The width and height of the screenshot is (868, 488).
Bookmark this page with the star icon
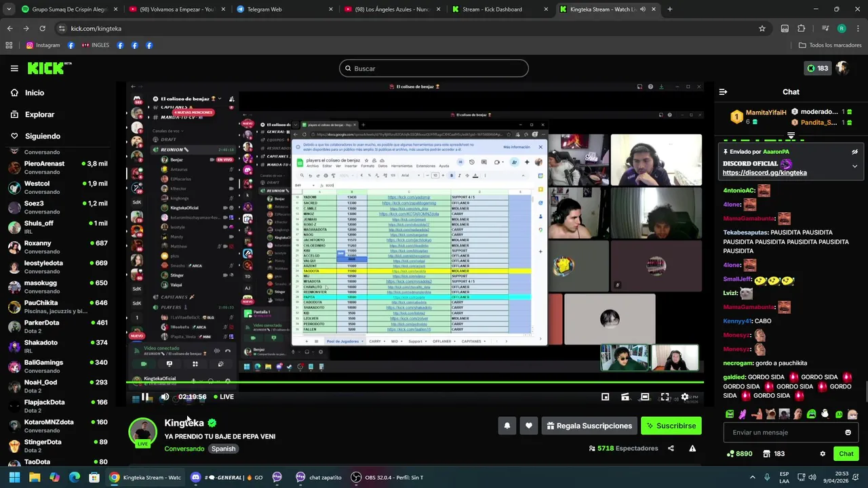[762, 28]
